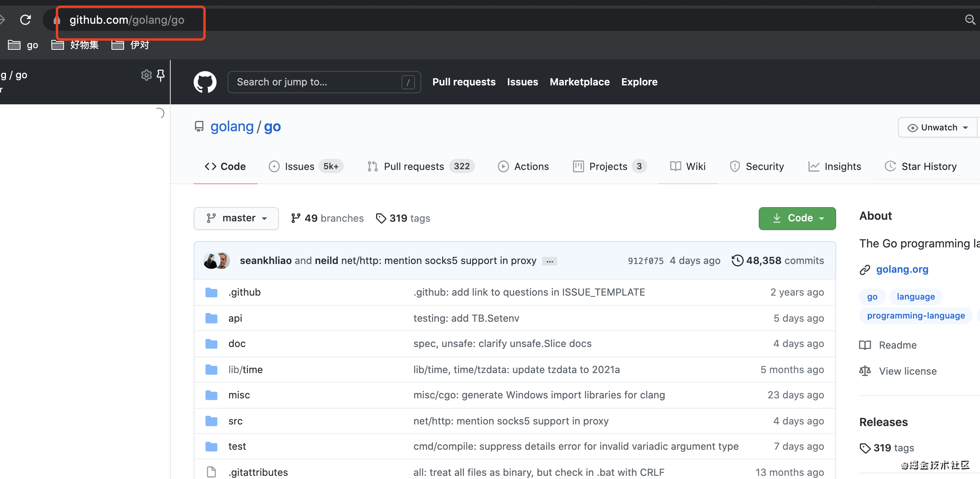Open the golang.org link
Viewport: 980px width, 479px height.
pos(902,269)
